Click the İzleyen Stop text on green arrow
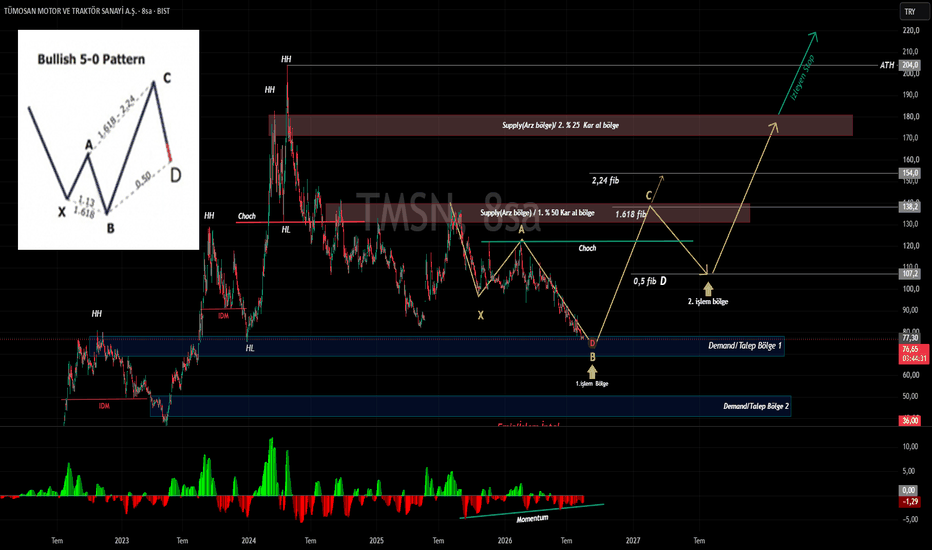 click(802, 77)
